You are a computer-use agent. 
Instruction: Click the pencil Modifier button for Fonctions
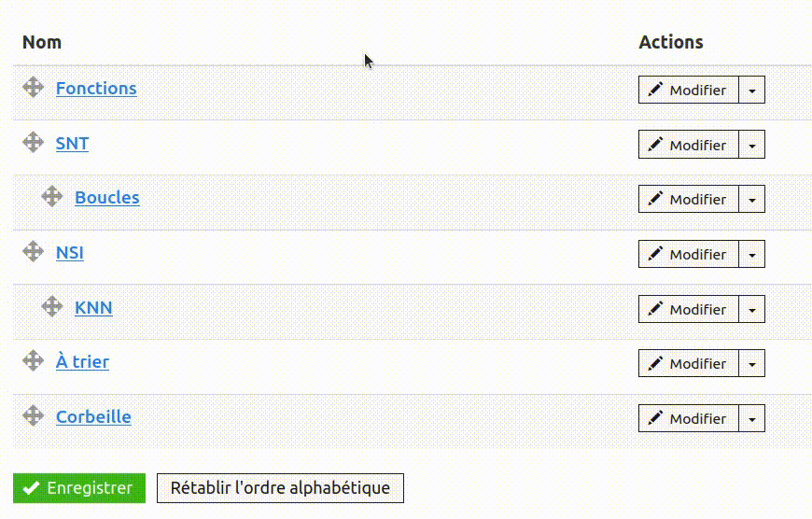(x=688, y=90)
